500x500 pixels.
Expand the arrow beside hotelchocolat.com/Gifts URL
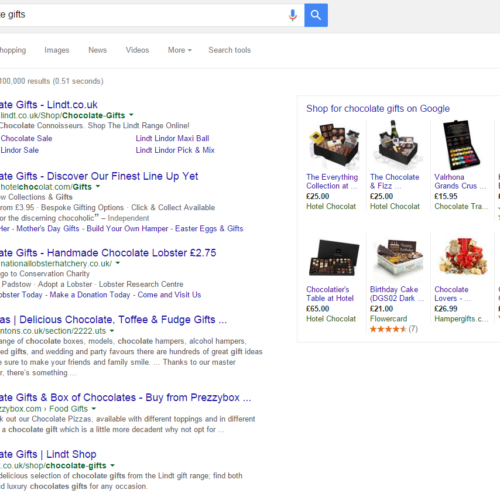click(98, 186)
